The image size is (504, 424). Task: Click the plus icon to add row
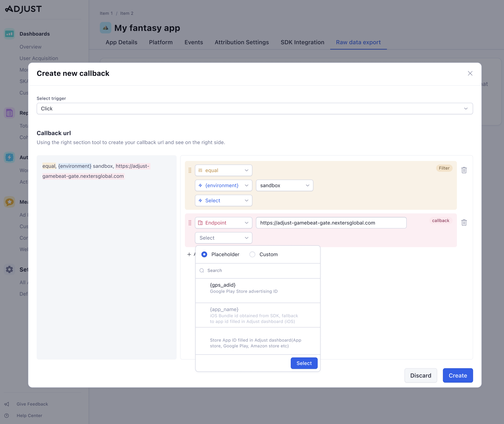click(x=189, y=254)
